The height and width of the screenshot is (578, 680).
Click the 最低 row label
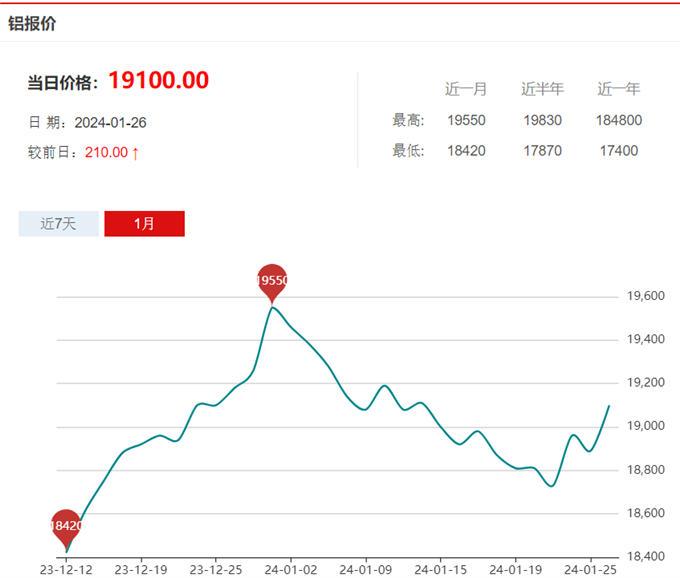pyautogui.click(x=408, y=150)
